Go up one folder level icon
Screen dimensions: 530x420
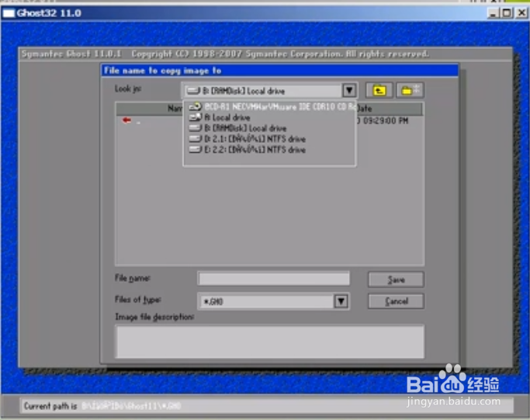379,90
